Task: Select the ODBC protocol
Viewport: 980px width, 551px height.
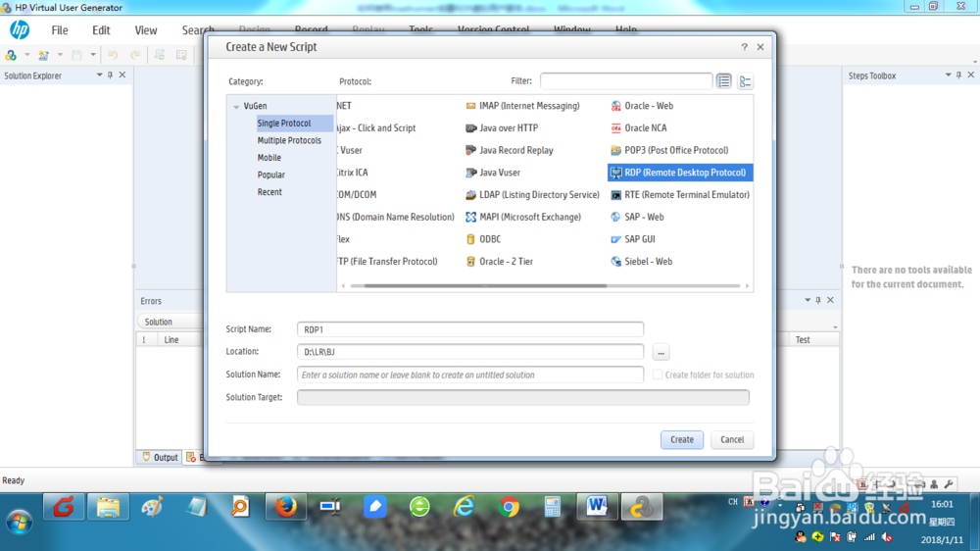Action: click(x=483, y=239)
